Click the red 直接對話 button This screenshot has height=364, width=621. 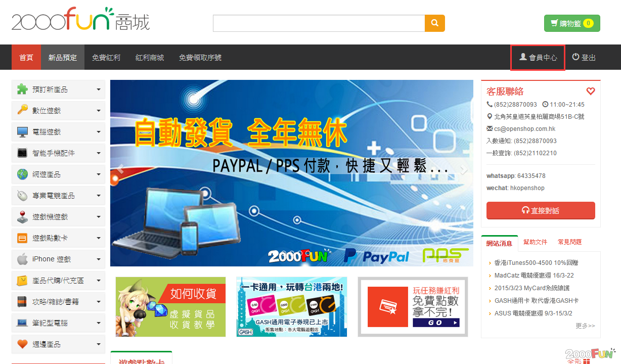click(x=541, y=211)
